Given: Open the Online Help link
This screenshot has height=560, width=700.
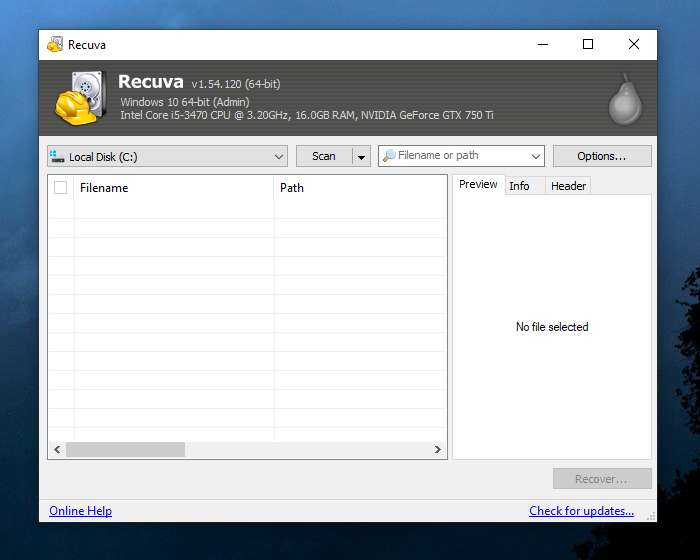Looking at the screenshot, I should click(x=80, y=511).
